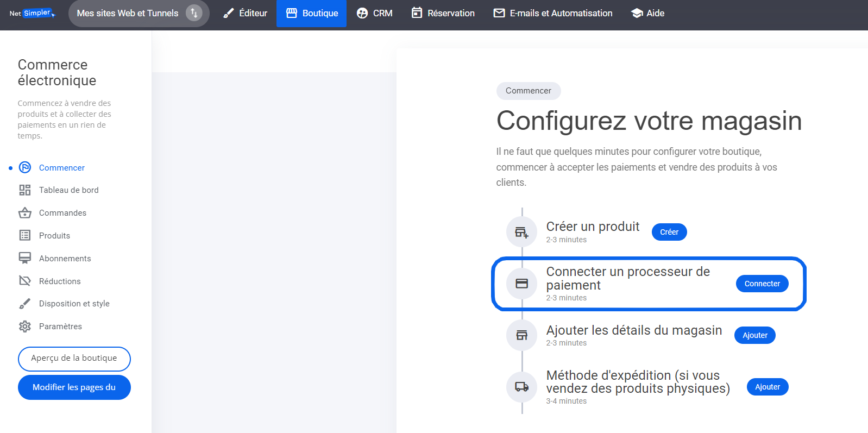The width and height of the screenshot is (868, 433).
Task: Open the Réservation menu item
Action: tap(443, 13)
